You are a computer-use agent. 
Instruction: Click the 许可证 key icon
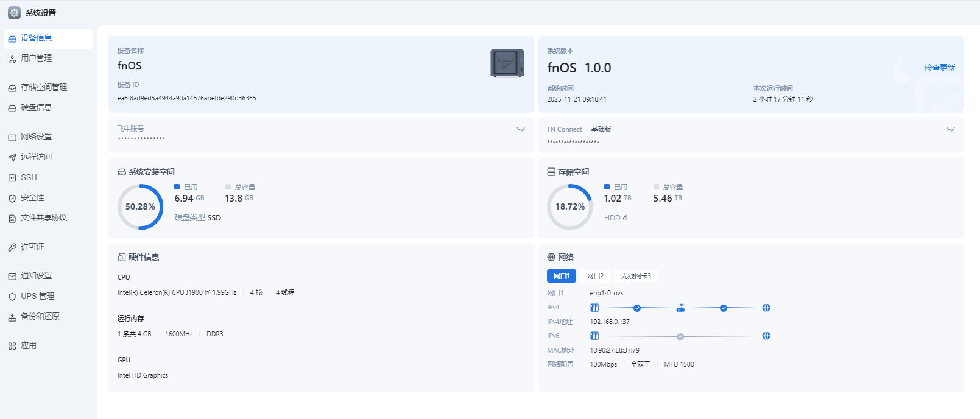(x=12, y=247)
